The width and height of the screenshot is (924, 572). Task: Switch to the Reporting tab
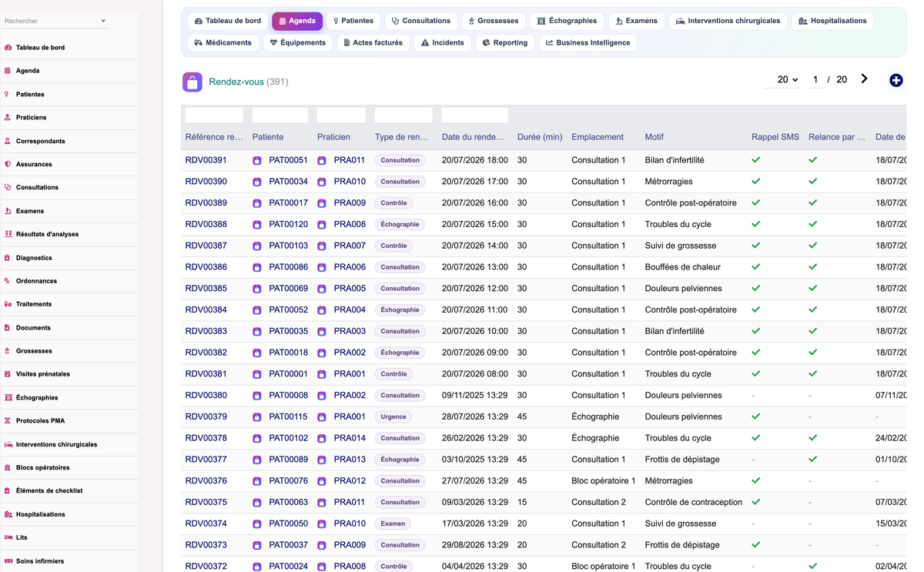pos(504,42)
